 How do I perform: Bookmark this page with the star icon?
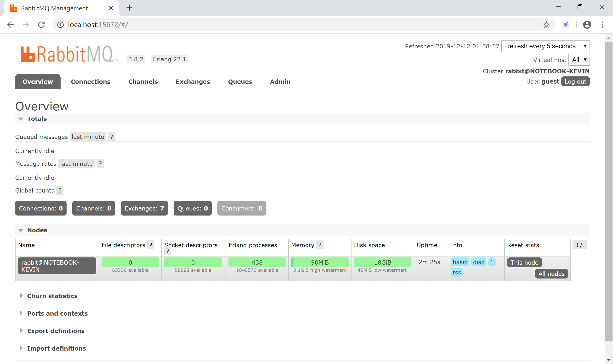point(546,24)
